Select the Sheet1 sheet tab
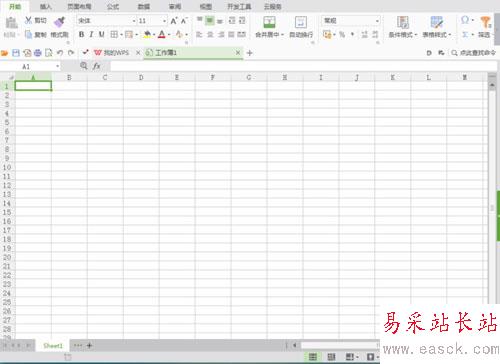Viewport: 500px width, 364px height. pyautogui.click(x=53, y=346)
